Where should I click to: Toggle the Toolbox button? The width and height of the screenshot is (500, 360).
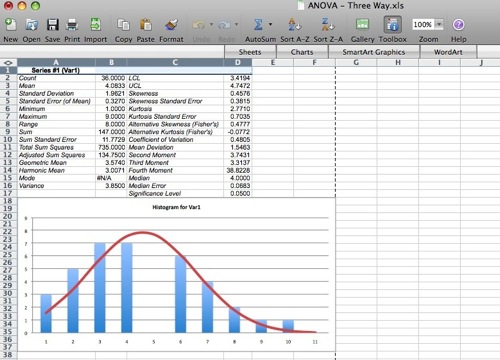click(x=392, y=25)
